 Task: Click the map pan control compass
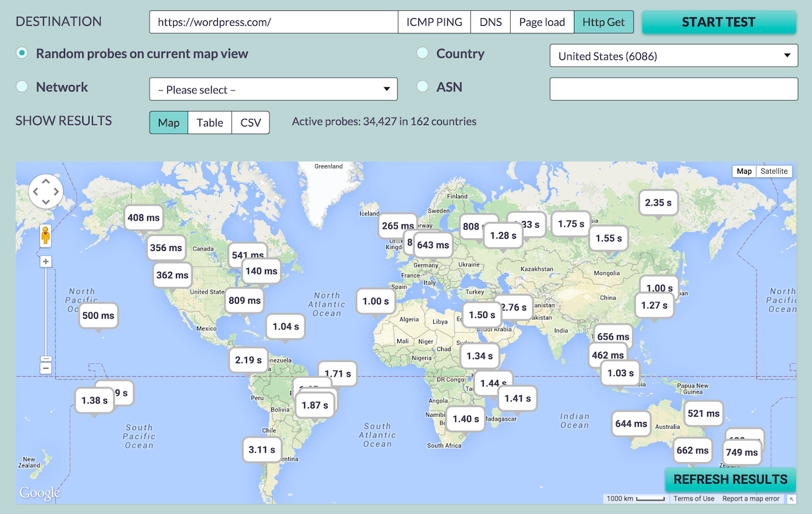click(x=45, y=191)
